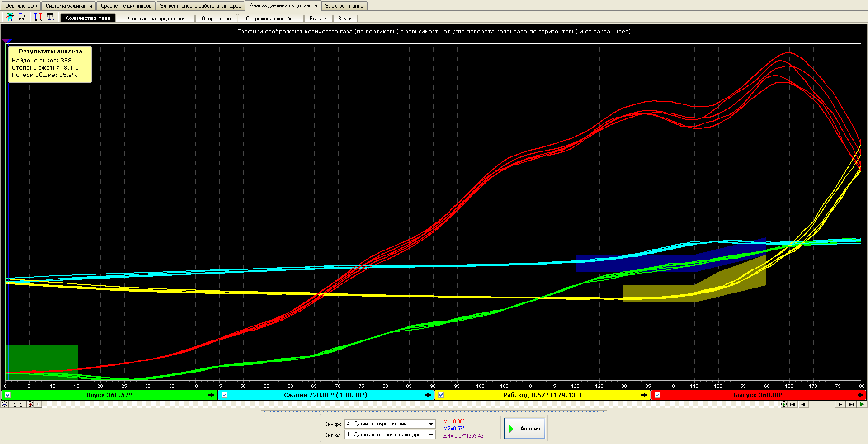Toggle the Раб. ход stroke checkbox
This screenshot has height=444, width=868.
coord(441,395)
